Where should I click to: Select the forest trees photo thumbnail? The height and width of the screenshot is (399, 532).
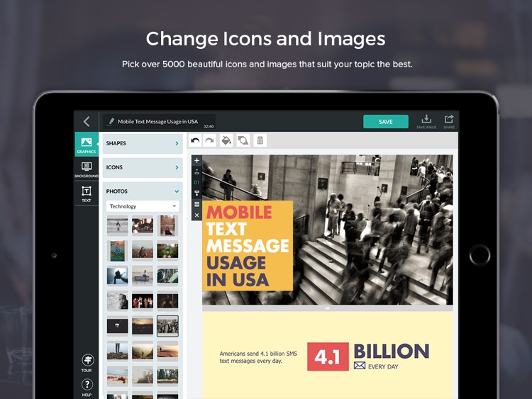(167, 376)
